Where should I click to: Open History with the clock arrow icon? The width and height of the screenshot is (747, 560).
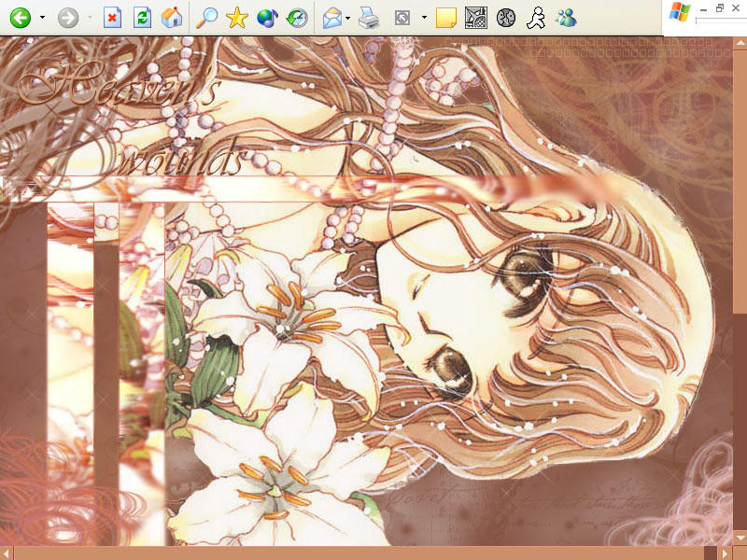coord(297,18)
